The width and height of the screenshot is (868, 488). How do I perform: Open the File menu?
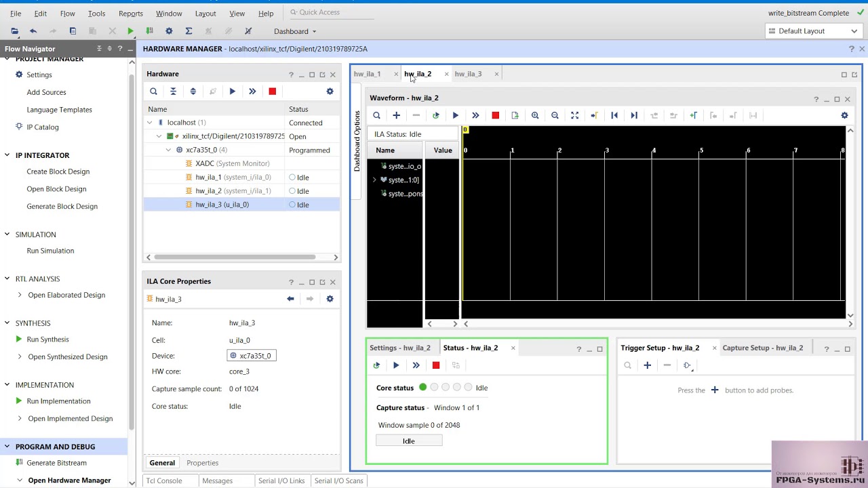click(x=16, y=14)
